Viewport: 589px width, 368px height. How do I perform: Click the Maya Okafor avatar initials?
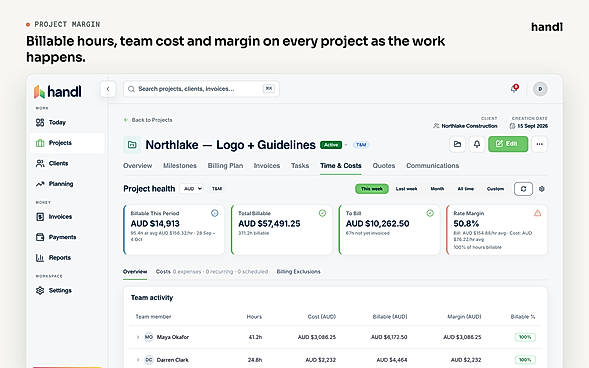click(149, 337)
